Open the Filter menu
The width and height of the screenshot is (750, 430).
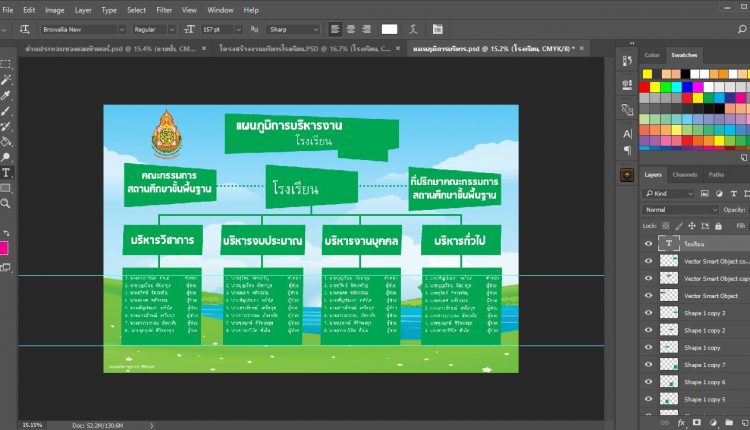(x=164, y=10)
